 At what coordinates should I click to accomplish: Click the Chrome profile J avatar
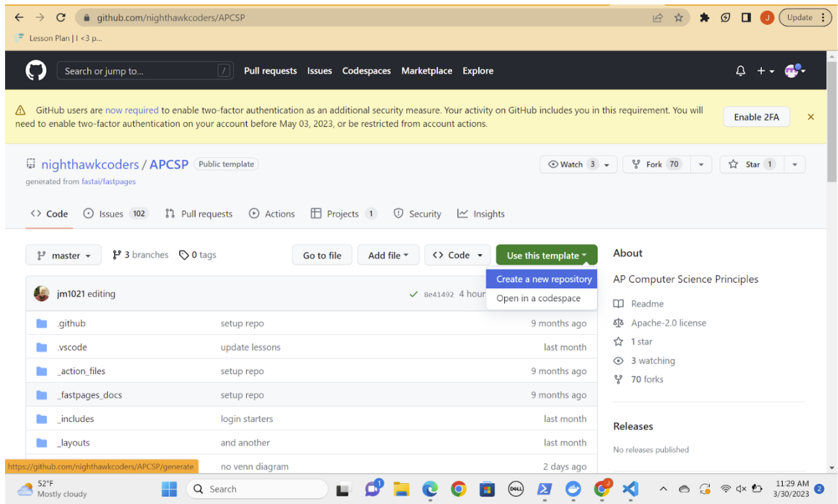point(767,18)
